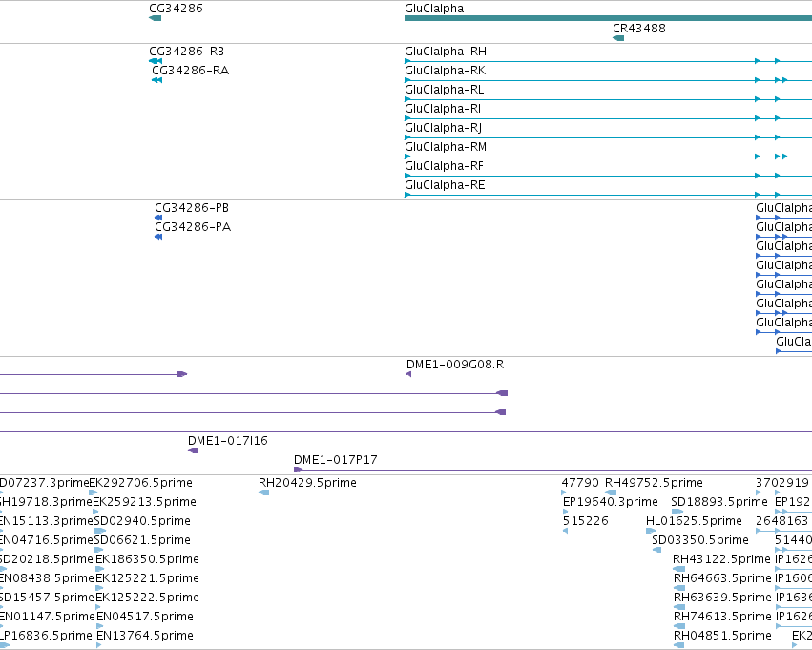Open EST SD03350.5prime
The width and height of the screenshot is (812, 650).
(x=700, y=540)
